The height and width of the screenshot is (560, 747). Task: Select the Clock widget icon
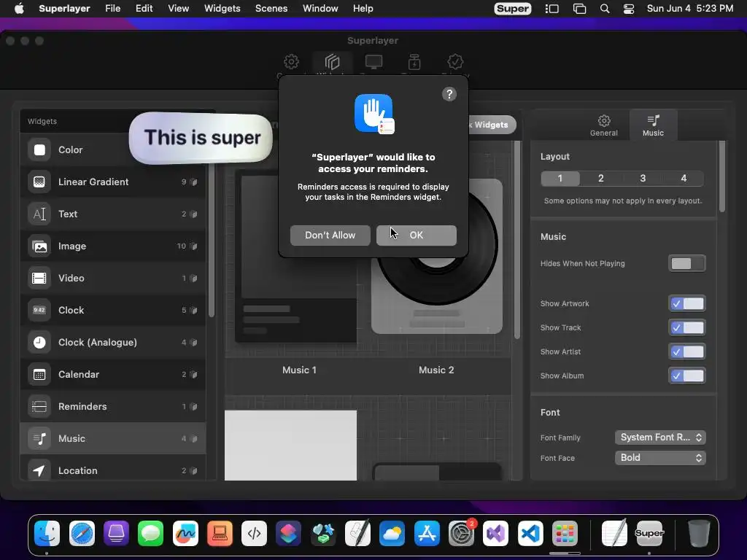(x=39, y=311)
